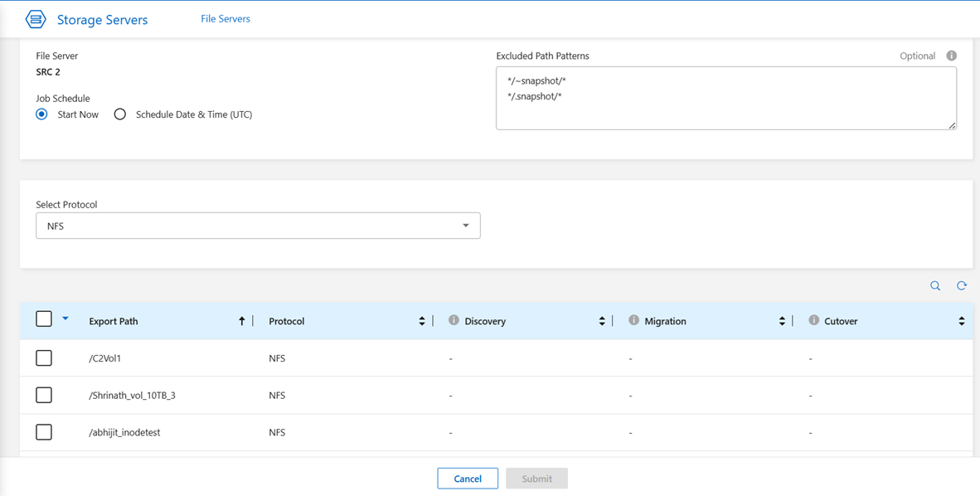980x496 pixels.
Task: Check the /abhijit_inodetest row checkbox
Action: pyautogui.click(x=44, y=432)
